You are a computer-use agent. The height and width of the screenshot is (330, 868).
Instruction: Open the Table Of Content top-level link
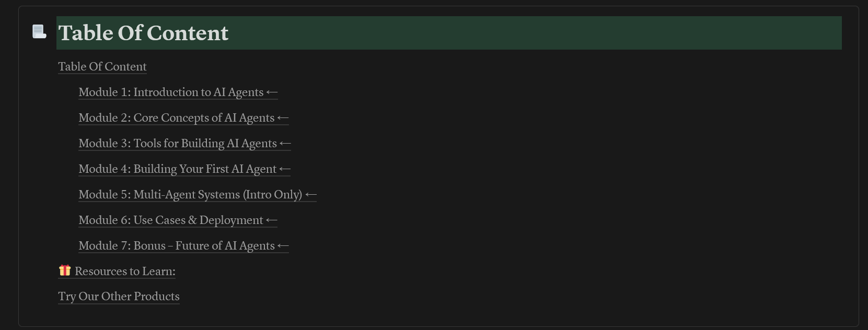click(102, 66)
